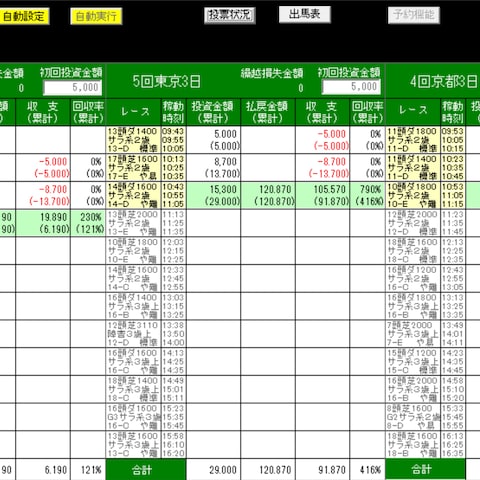Select Tokyo 払戻金額(累計) column header
Viewport: 480px width, 480px height.
coord(268,112)
